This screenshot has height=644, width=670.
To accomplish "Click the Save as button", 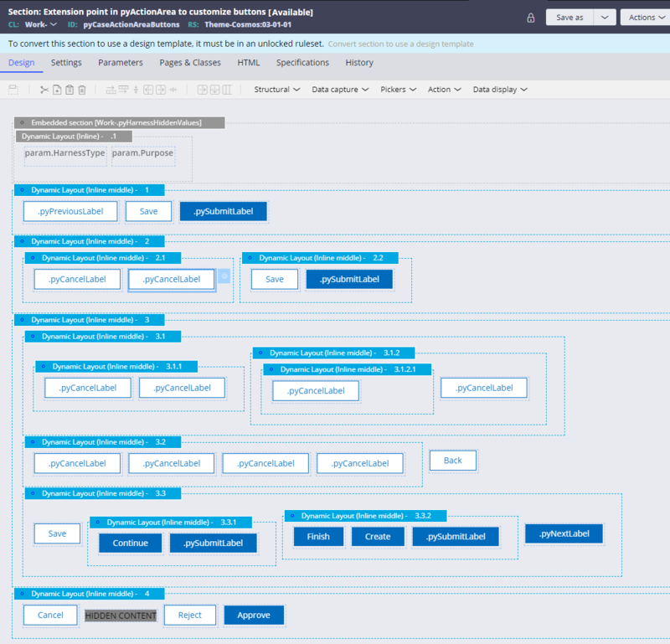I will pyautogui.click(x=569, y=18).
